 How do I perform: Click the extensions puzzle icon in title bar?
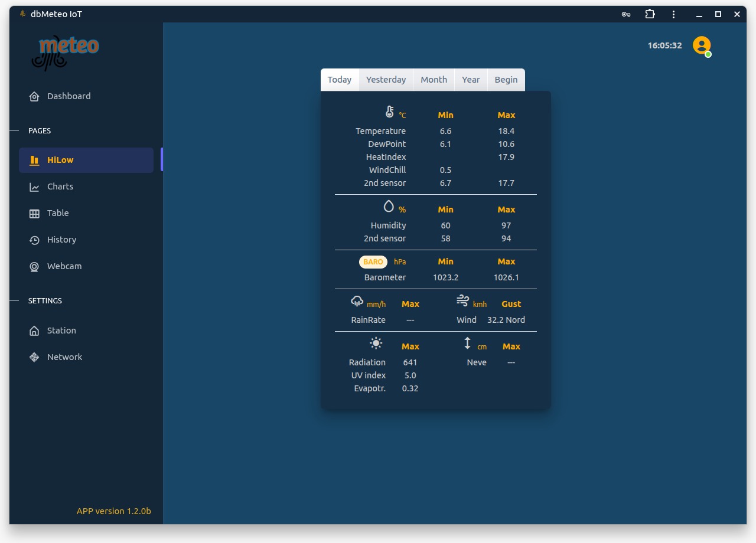(x=650, y=14)
